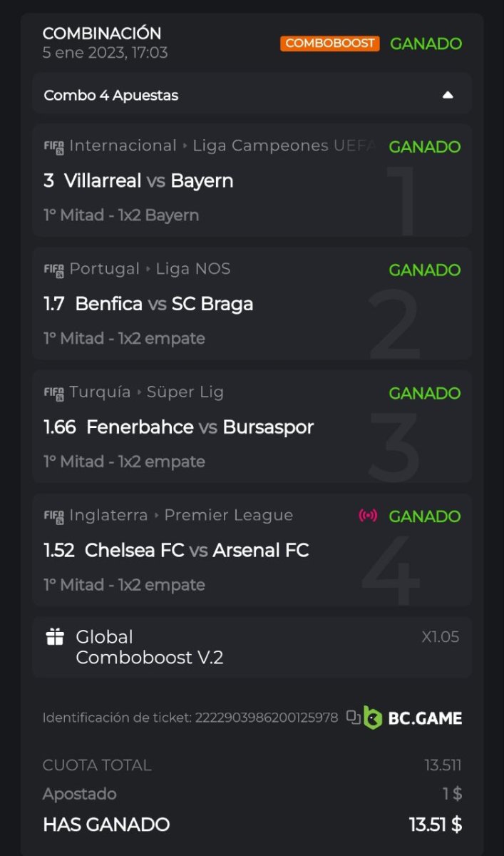Collapse the Combo 4 Apuestas section
Viewport: 504px width, 856px height.
pos(448,95)
